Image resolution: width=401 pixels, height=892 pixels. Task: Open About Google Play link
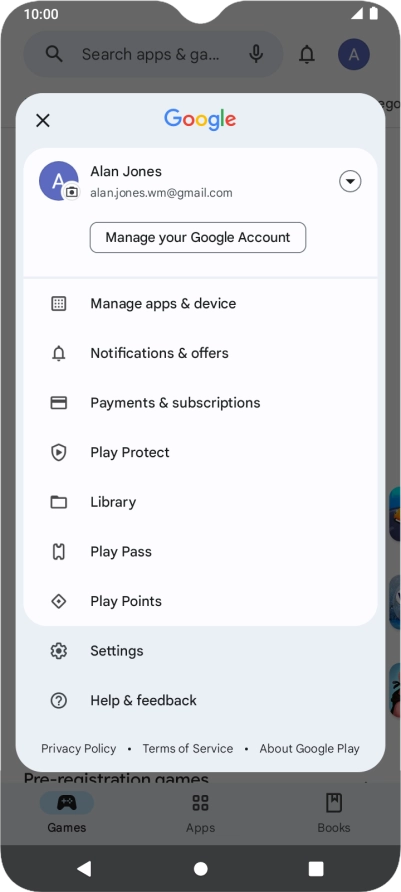coord(309,749)
